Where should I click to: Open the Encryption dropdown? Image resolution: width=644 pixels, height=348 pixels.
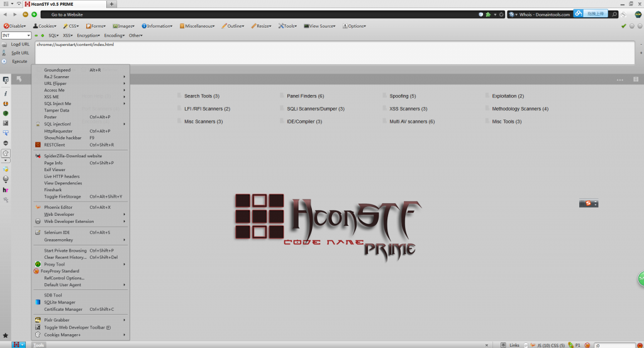[x=88, y=35]
